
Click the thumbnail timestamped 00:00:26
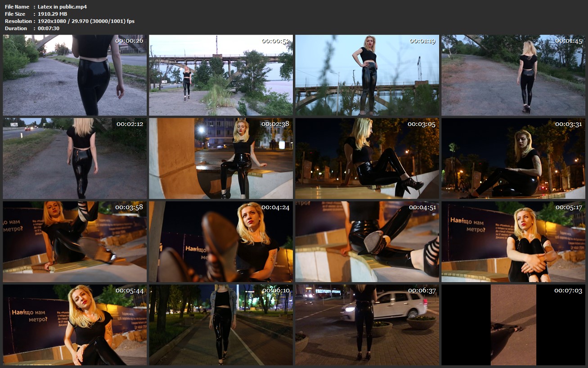75,75
